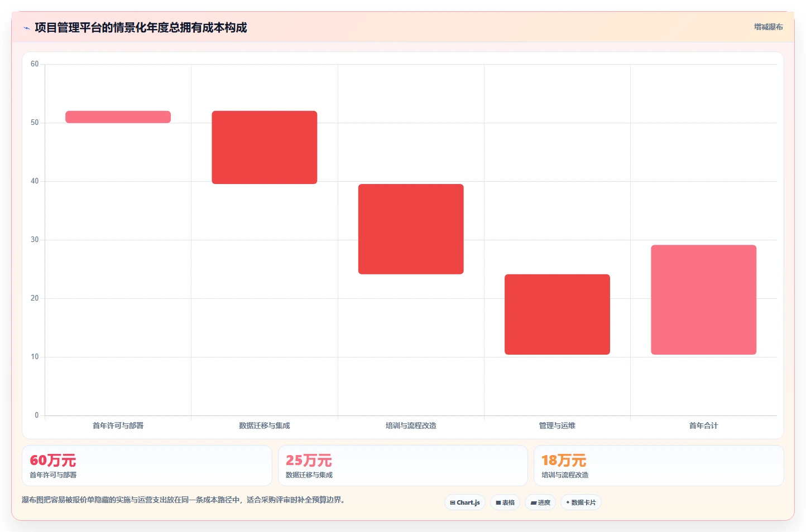Viewport: 806px width, 532px height.
Task: Click the y-axis value 20
Action: (35, 298)
